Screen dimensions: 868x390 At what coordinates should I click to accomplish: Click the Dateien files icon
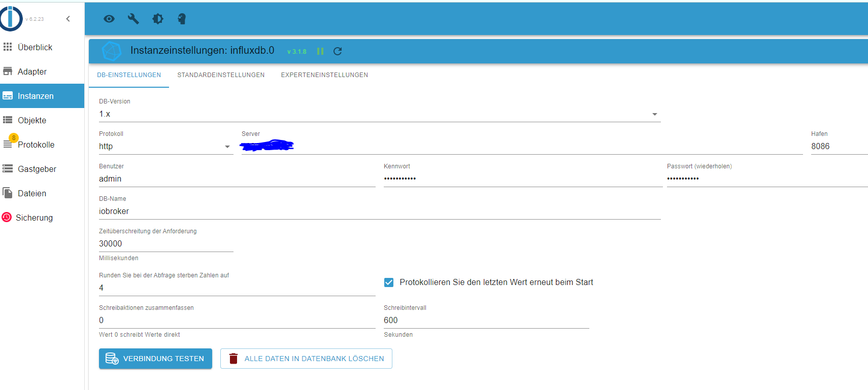click(x=8, y=193)
